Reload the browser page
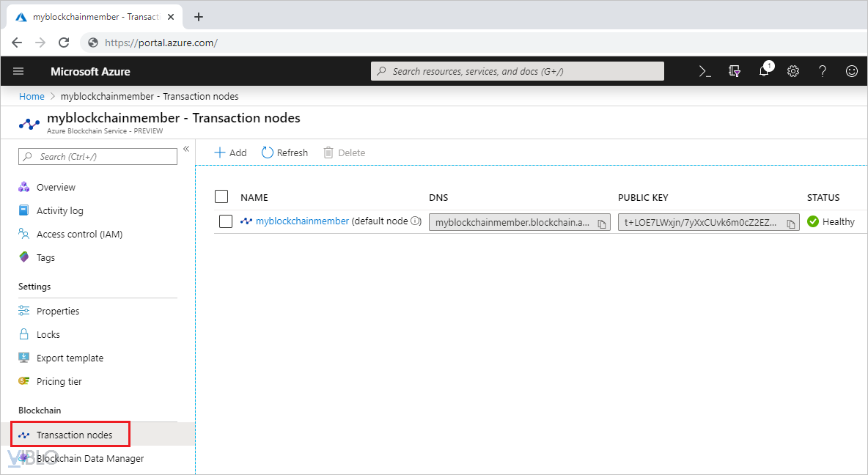868x475 pixels. (x=65, y=43)
